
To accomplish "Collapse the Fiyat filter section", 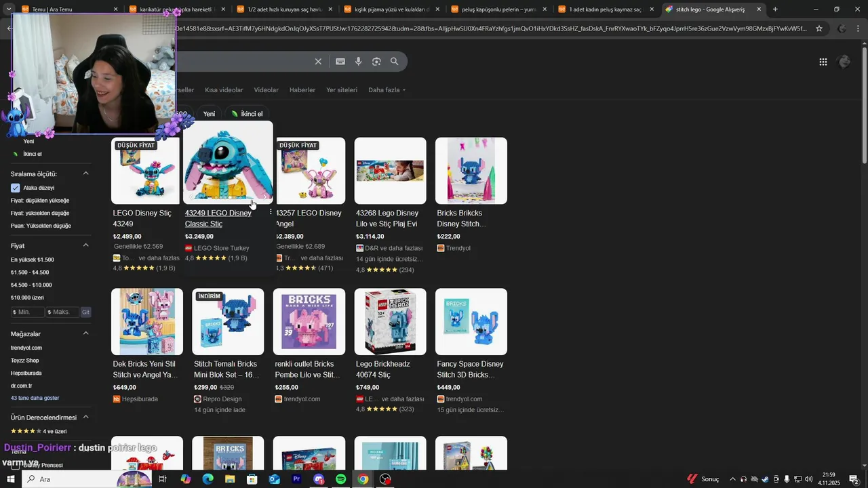I will (86, 245).
